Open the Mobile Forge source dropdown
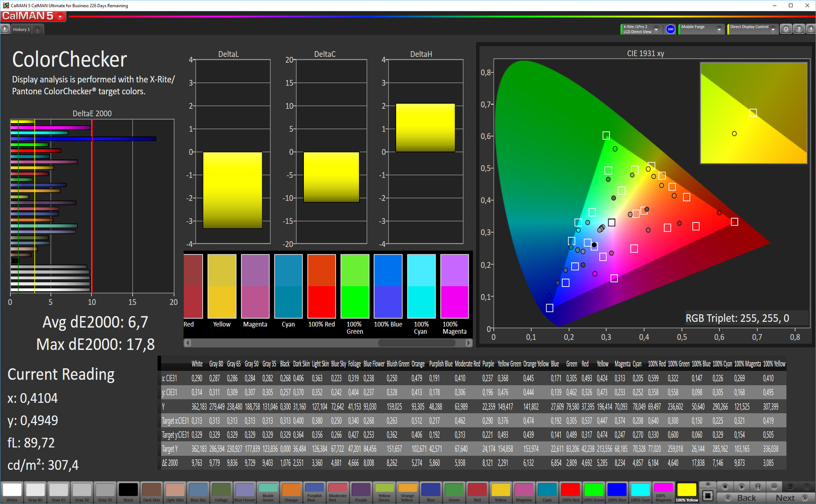Screen dimensions: 816x504 tap(719, 29)
